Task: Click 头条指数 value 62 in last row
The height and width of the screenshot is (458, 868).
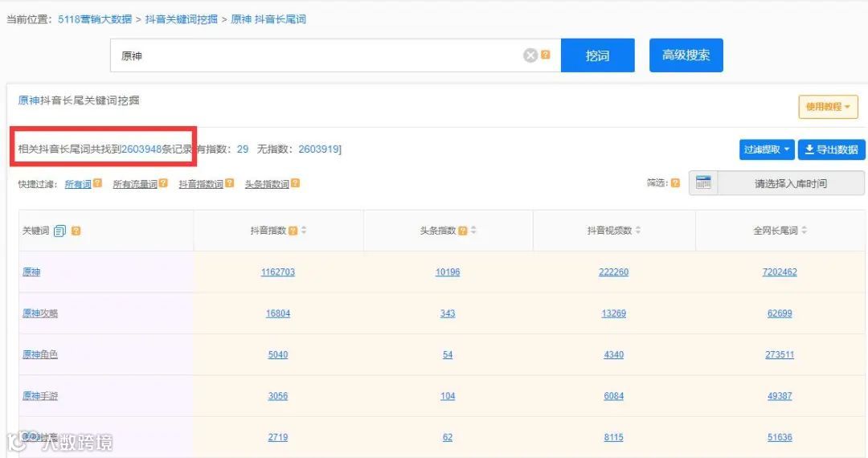Action: [x=448, y=437]
